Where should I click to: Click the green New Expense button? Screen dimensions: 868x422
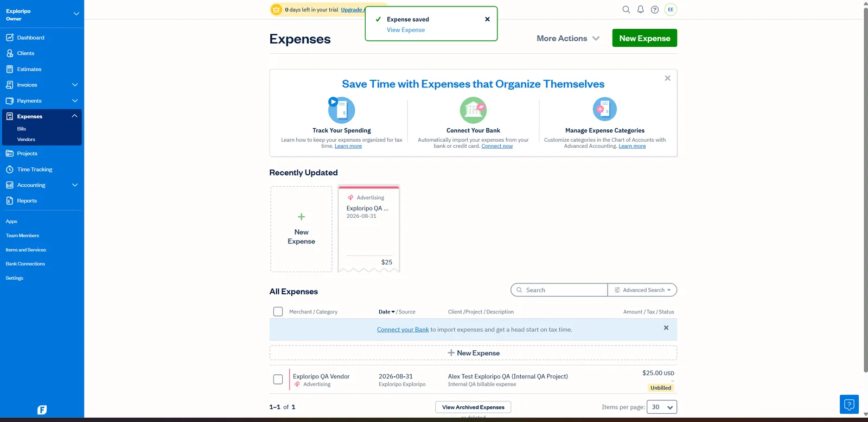click(x=644, y=38)
